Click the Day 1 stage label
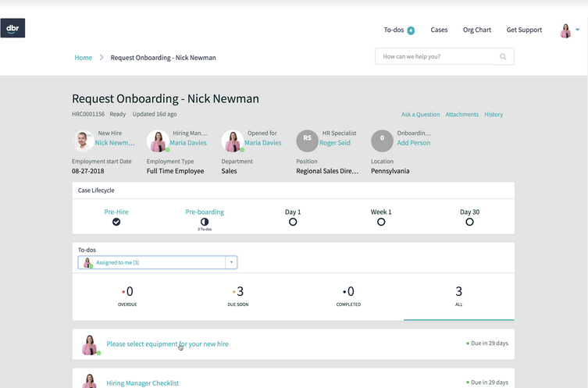Viewport: 588px width, 388px height. (x=293, y=212)
